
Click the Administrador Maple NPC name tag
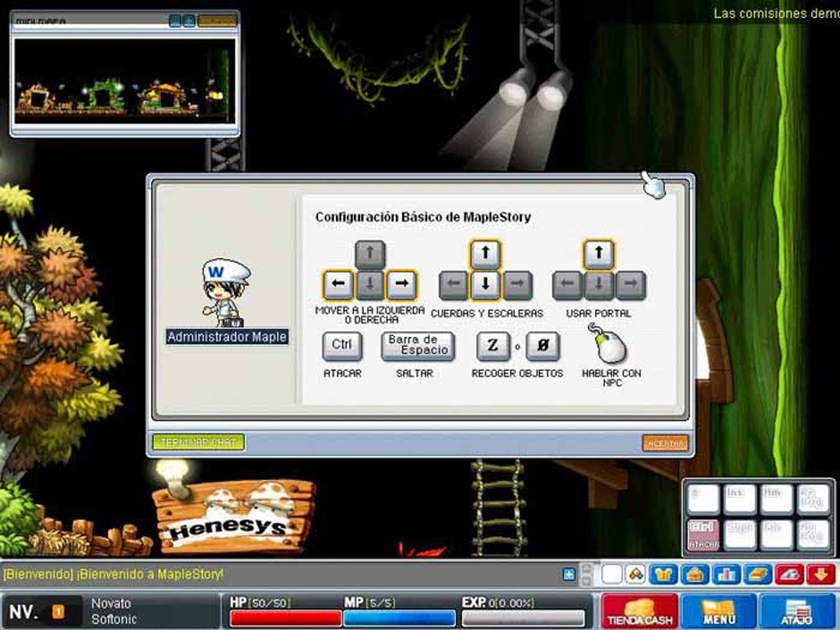[x=227, y=337]
